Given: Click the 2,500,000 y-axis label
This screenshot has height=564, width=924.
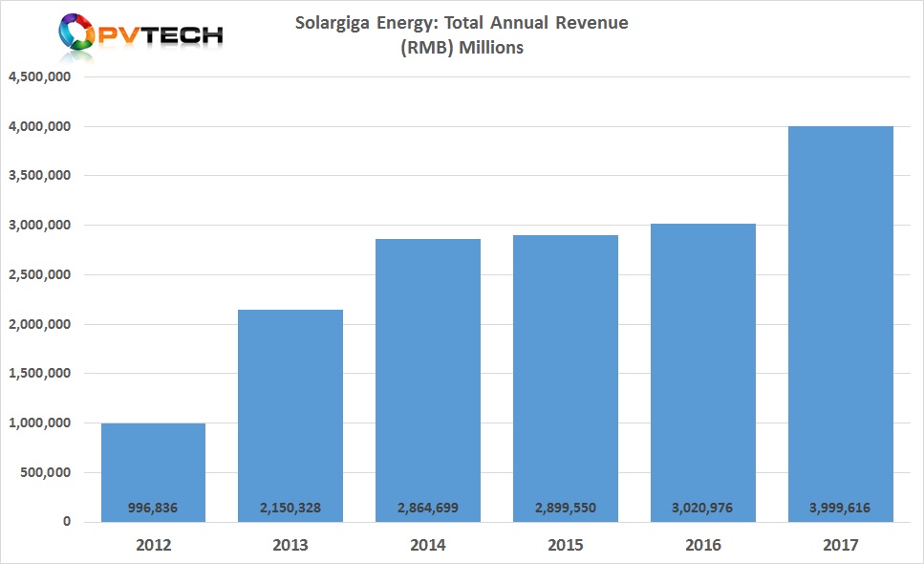Looking at the screenshot, I should (39, 274).
